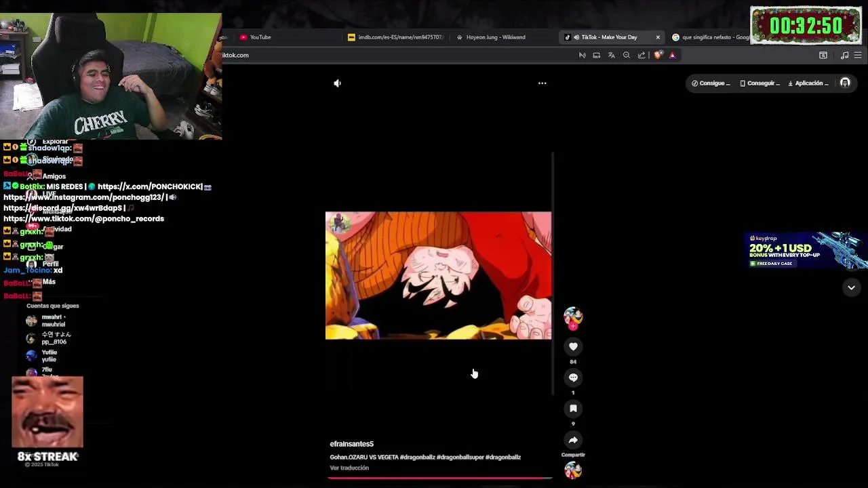This screenshot has width=868, height=488.
Task: Click the leftmost address bar icon
Action: point(582,56)
